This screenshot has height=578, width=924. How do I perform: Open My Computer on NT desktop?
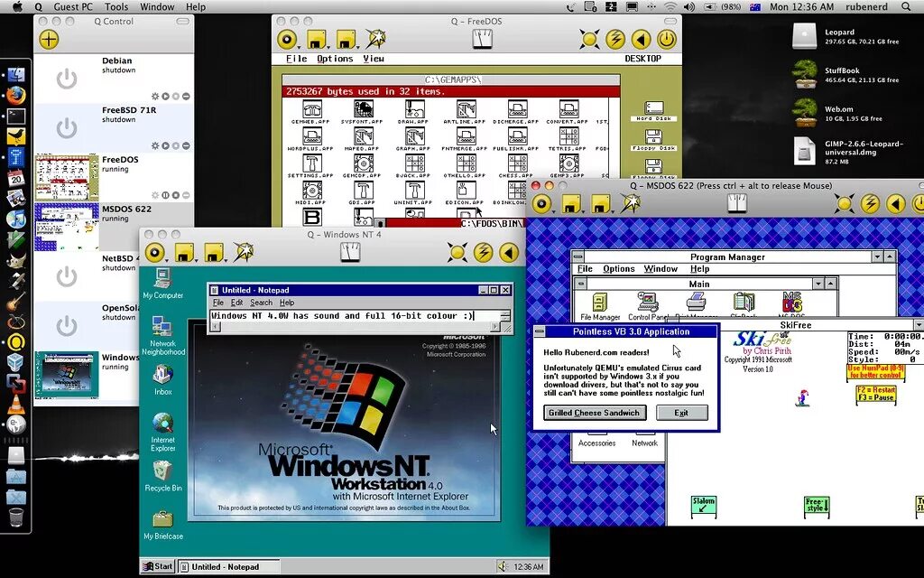tap(162, 284)
